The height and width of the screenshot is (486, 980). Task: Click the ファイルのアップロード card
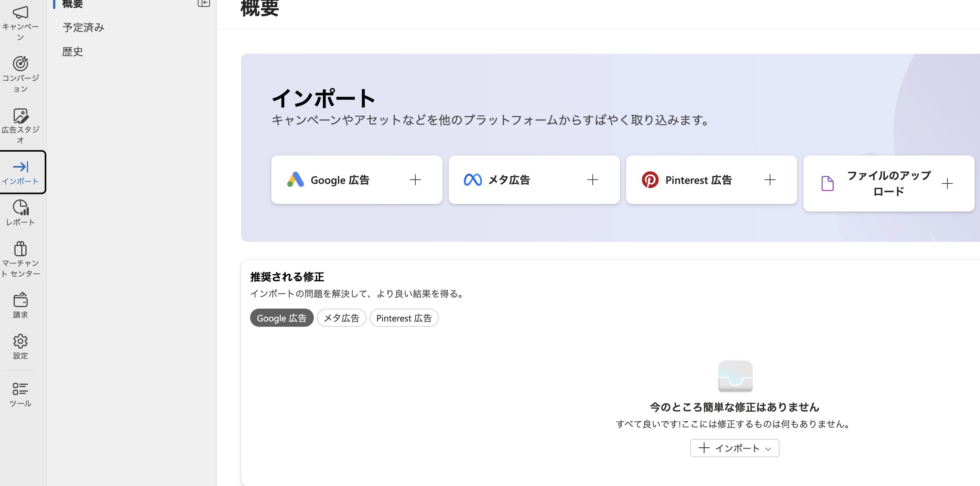[x=888, y=183]
